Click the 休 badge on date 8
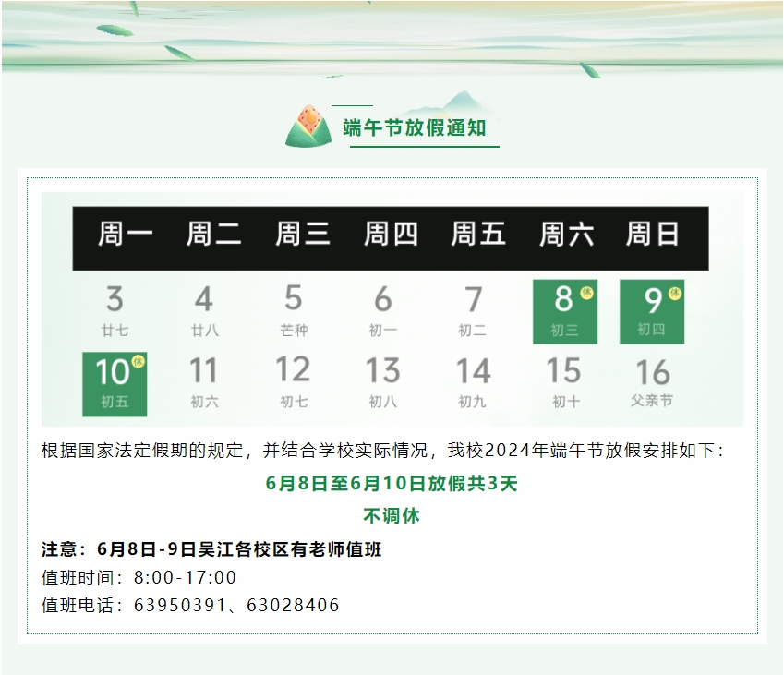784x675 pixels. 587,293
